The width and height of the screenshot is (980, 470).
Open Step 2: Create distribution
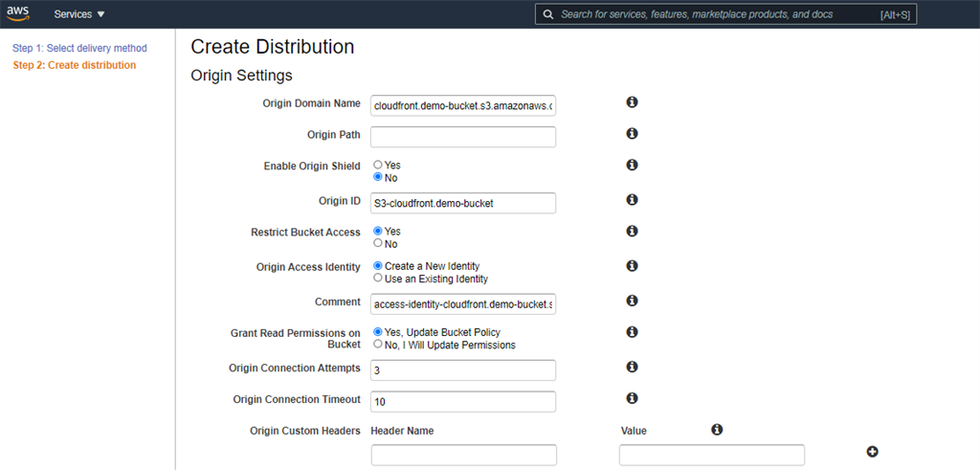pos(74,65)
